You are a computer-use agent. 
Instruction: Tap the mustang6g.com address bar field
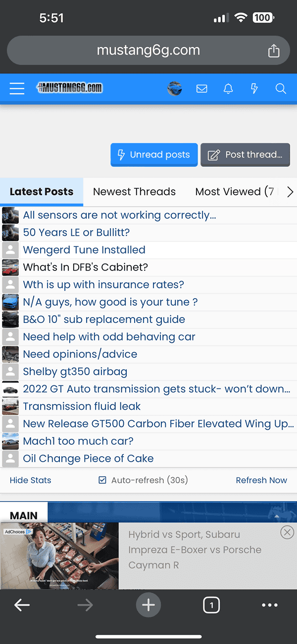tap(148, 50)
